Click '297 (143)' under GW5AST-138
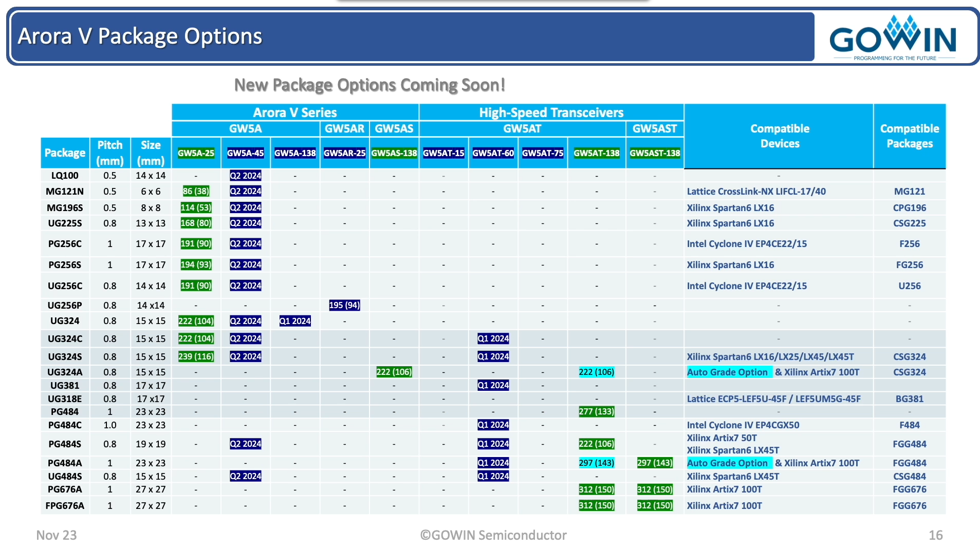 (654, 463)
